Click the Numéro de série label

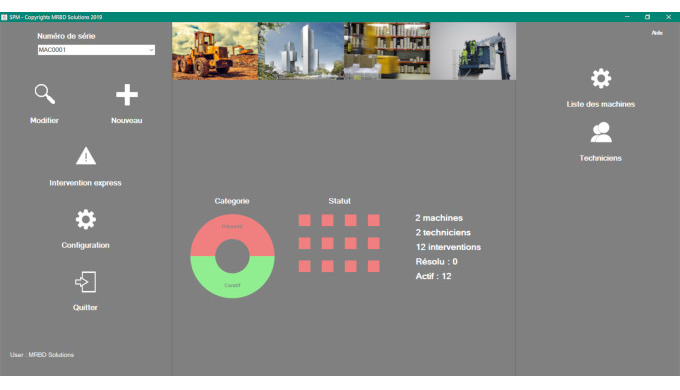pyautogui.click(x=66, y=36)
